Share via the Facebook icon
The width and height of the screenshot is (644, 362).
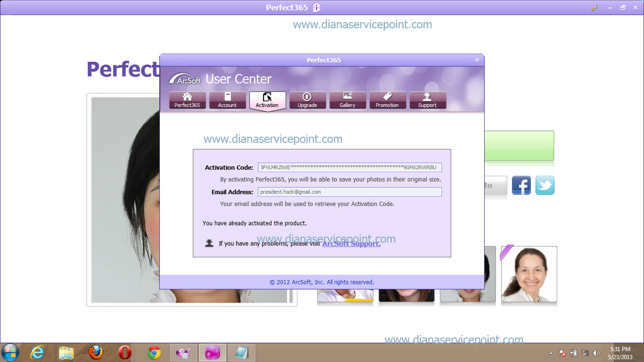click(x=521, y=186)
